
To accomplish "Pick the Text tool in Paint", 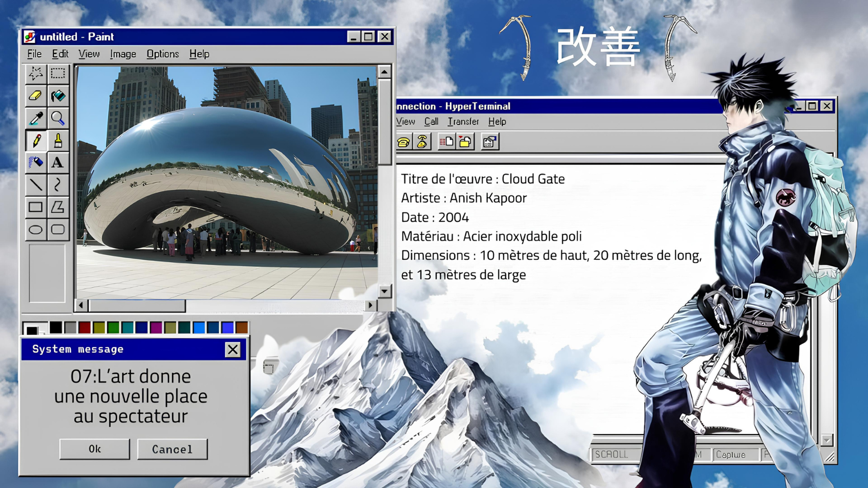I will [x=58, y=163].
